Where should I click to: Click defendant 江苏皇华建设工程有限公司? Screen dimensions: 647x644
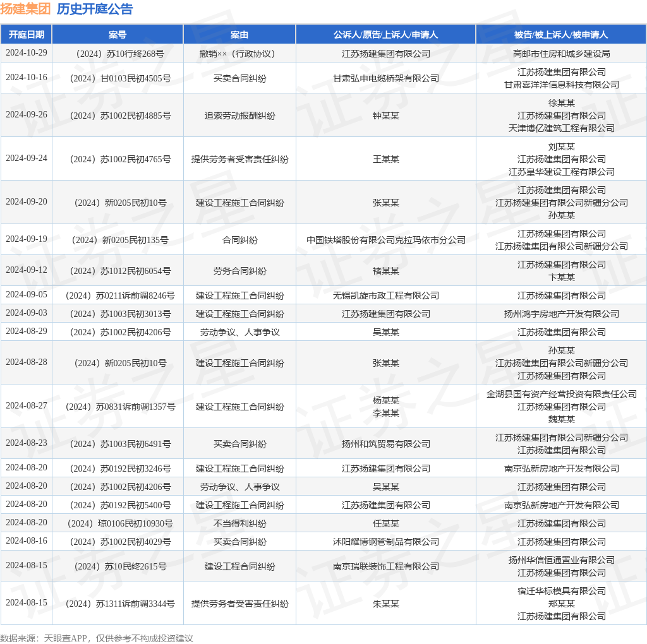click(561, 172)
